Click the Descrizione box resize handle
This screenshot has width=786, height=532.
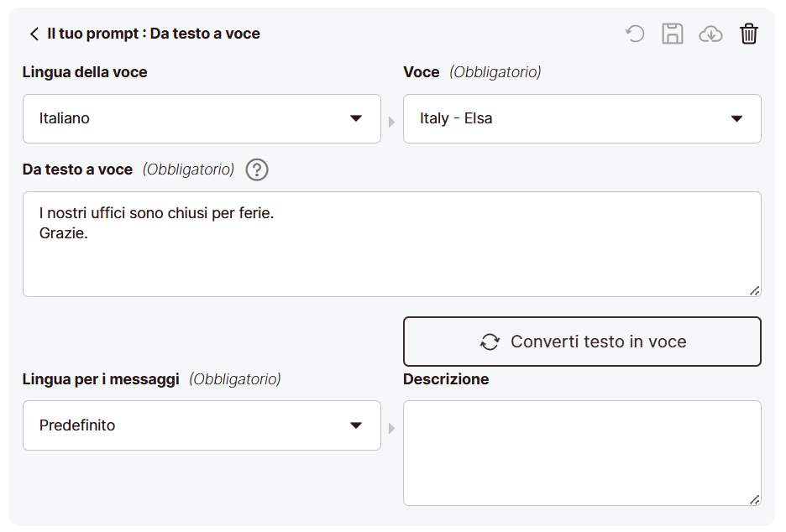coord(754,499)
